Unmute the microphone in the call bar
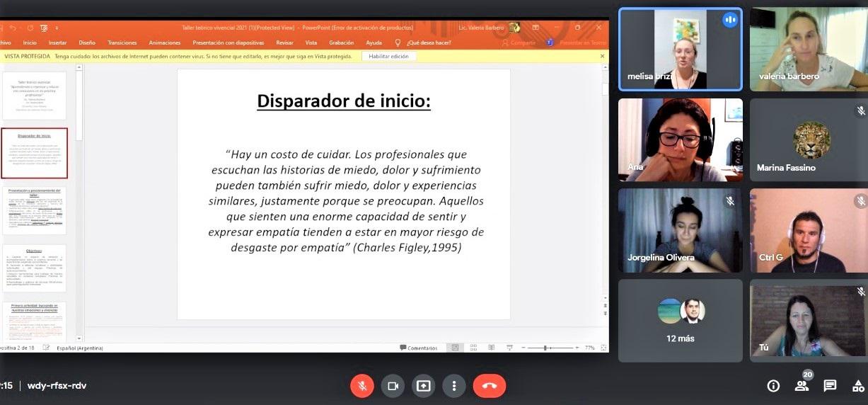868x405 pixels. (362, 386)
